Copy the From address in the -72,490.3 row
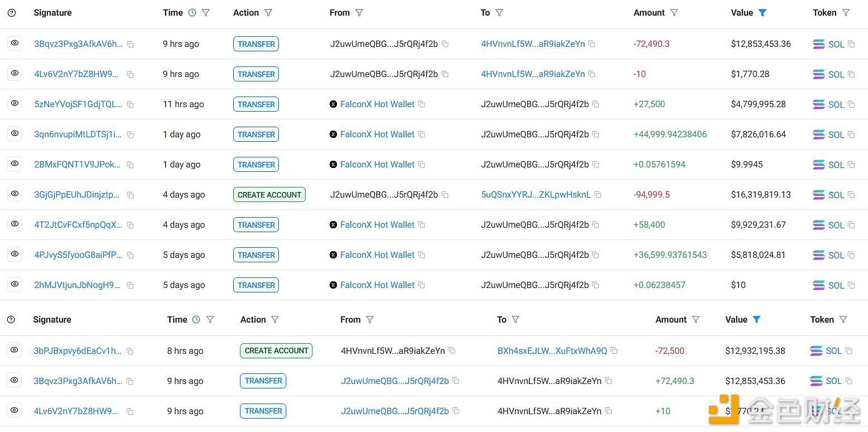868x432 pixels. [x=445, y=44]
